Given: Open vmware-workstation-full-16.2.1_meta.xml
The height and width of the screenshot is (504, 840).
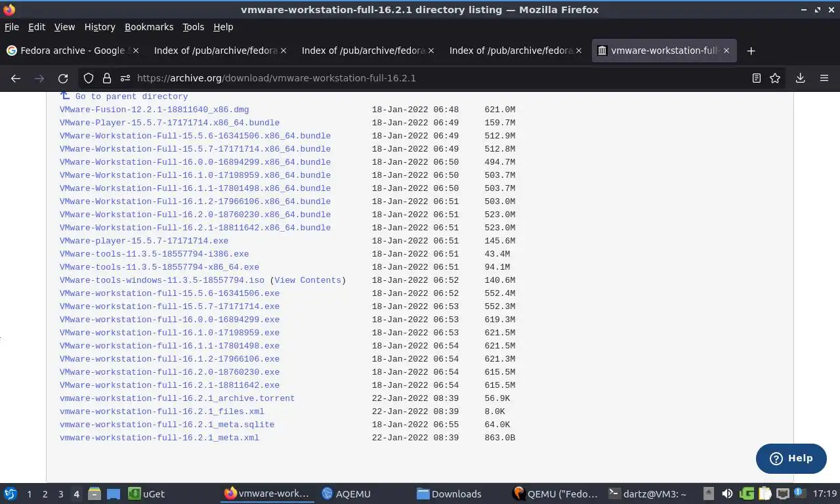Looking at the screenshot, I should (x=159, y=438).
